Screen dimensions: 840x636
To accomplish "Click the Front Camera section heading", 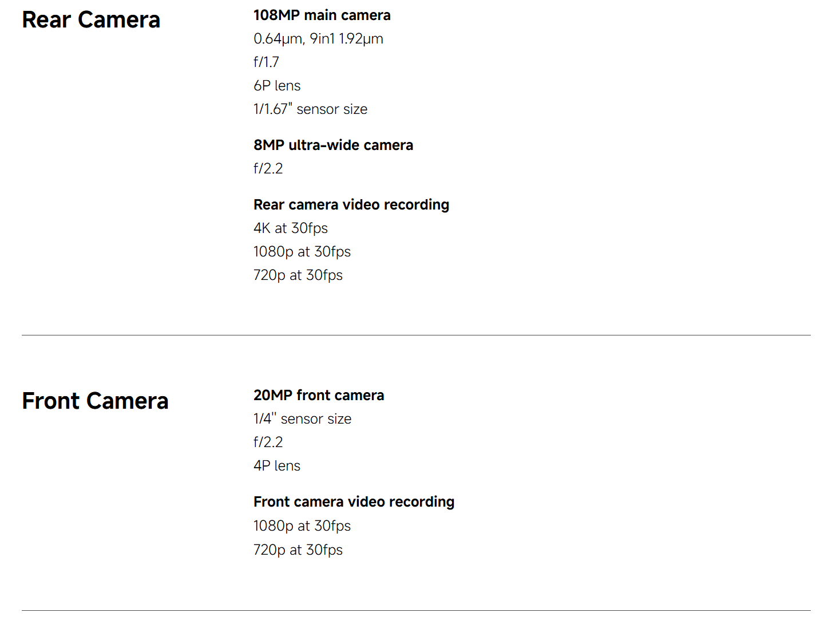I will pos(95,401).
